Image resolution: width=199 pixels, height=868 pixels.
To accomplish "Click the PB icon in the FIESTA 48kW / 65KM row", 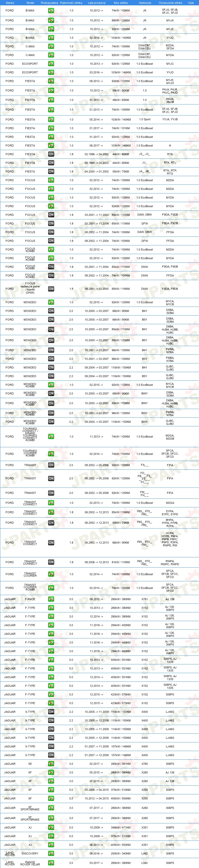I will pos(51,100).
